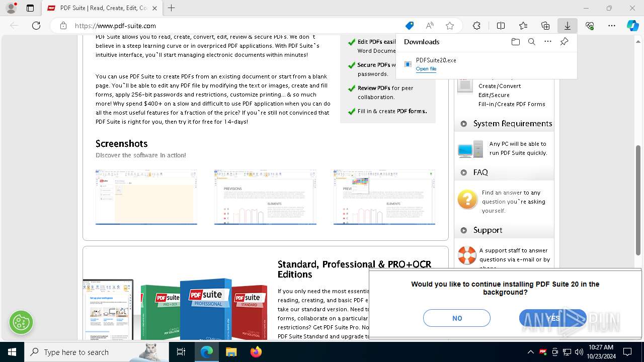Add this page to favorites star
644x362 pixels.
coord(450,26)
